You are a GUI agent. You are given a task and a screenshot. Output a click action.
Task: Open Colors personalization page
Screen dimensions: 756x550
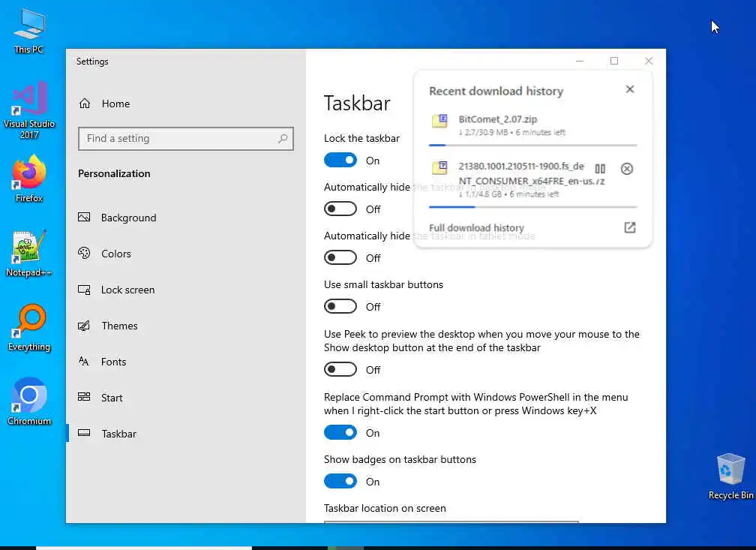[116, 254]
